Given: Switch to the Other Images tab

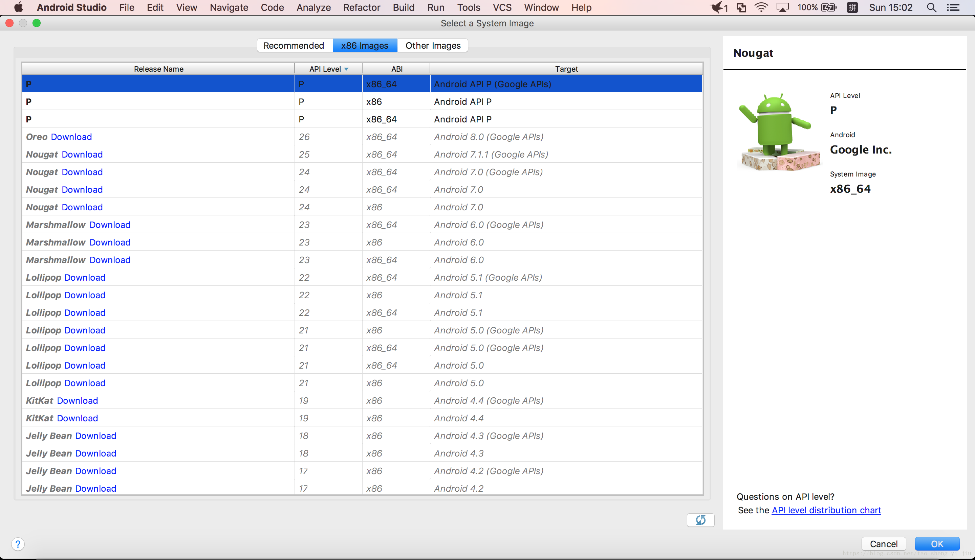Looking at the screenshot, I should tap(433, 45).
